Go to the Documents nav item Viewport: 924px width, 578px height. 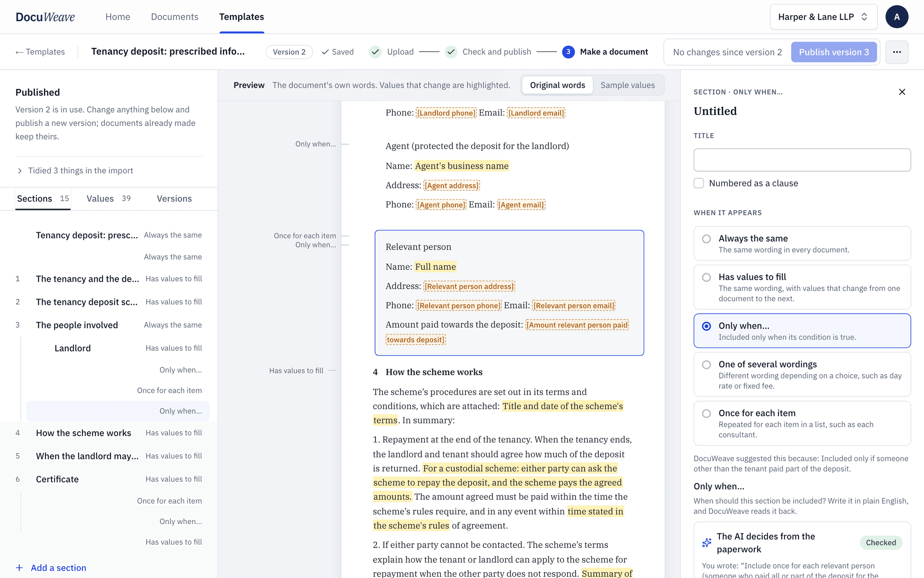click(x=174, y=17)
